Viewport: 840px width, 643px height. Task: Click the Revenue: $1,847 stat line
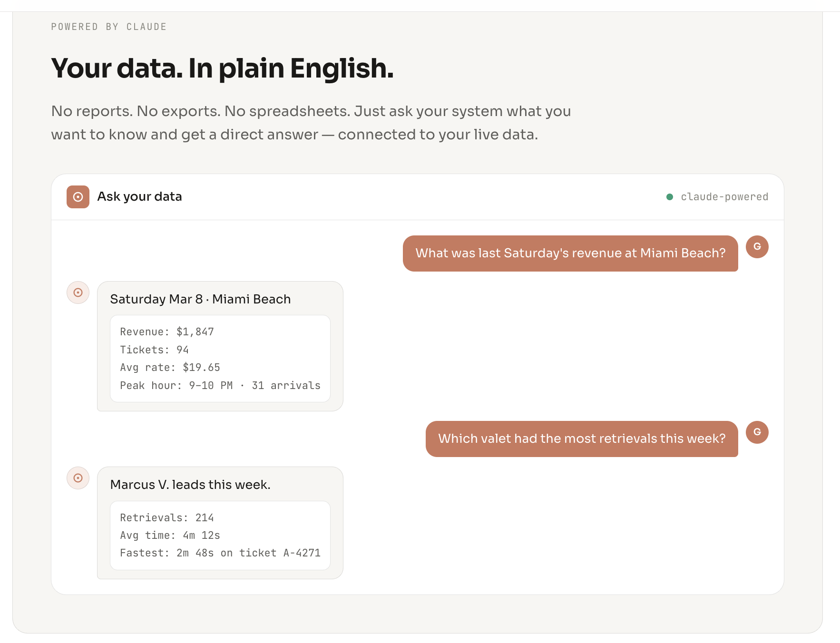[x=167, y=331]
